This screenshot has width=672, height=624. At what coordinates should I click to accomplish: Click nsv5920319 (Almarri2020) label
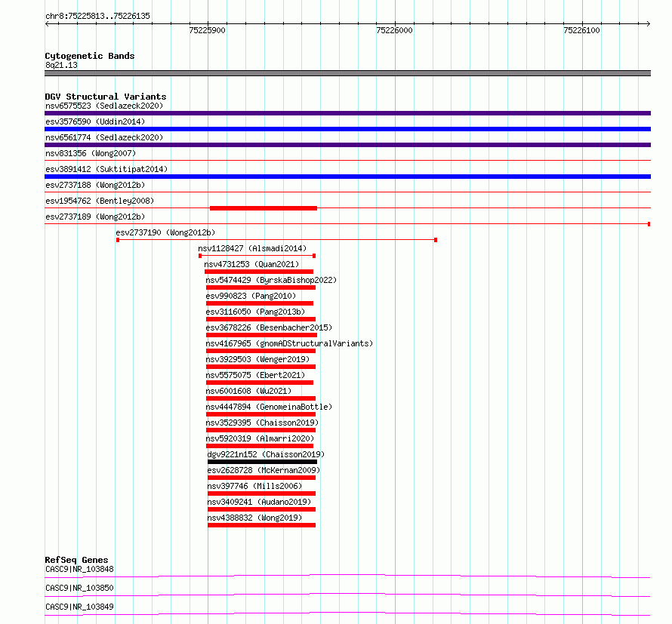pyautogui.click(x=260, y=438)
